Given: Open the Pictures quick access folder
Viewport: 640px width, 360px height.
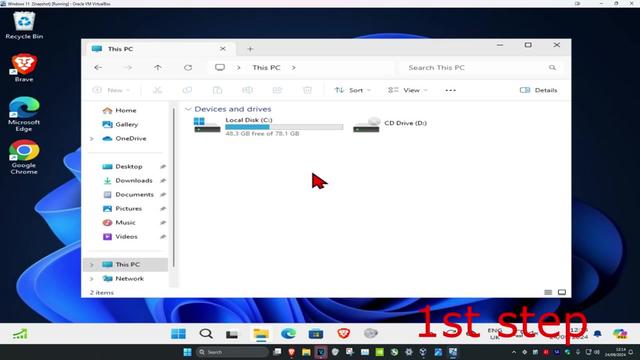Looking at the screenshot, I should click(129, 209).
